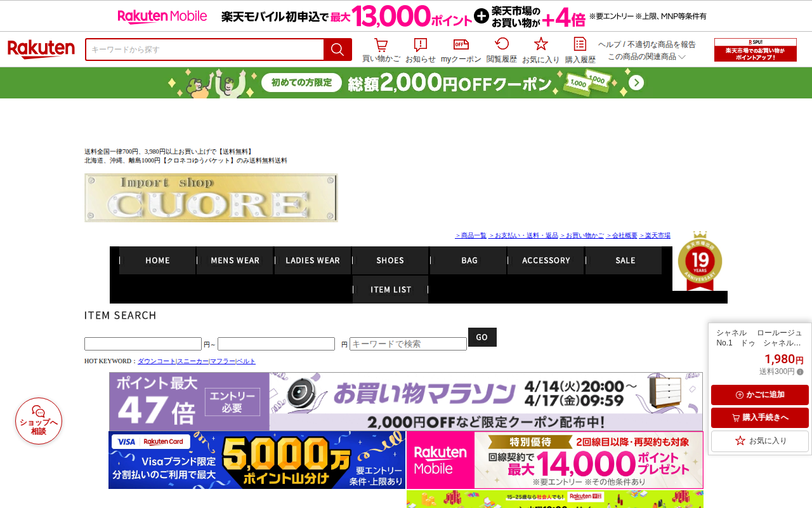The height and width of the screenshot is (508, 812).
Task: Click the search magnifier button
Action: click(x=337, y=50)
